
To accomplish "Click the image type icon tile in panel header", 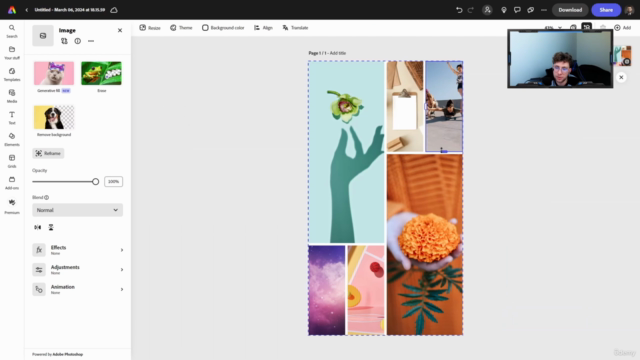I will 43,36.
